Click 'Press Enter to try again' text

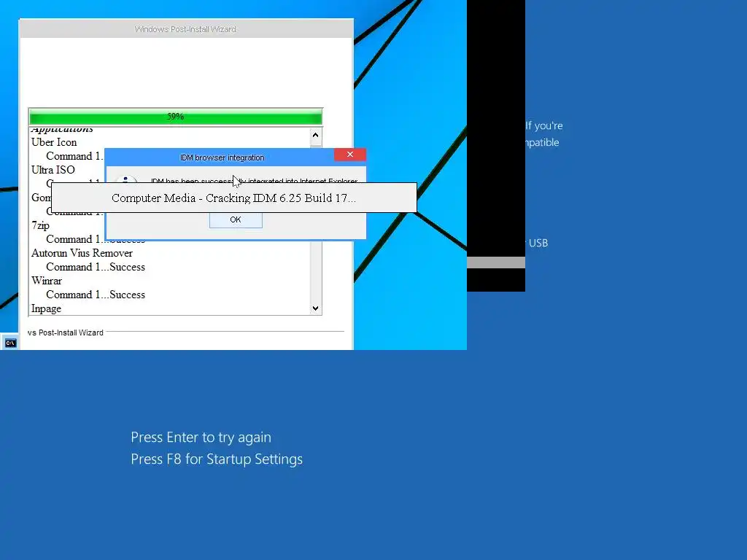pyautogui.click(x=201, y=437)
